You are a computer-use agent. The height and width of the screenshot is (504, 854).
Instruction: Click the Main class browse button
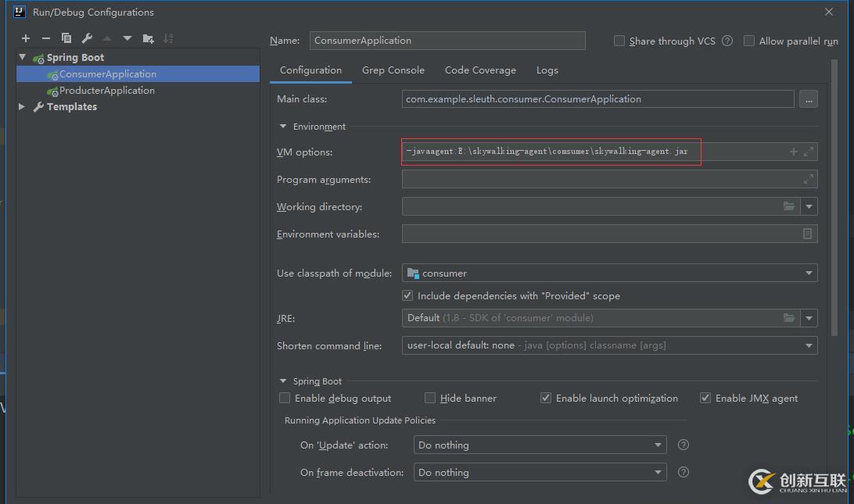coord(808,99)
